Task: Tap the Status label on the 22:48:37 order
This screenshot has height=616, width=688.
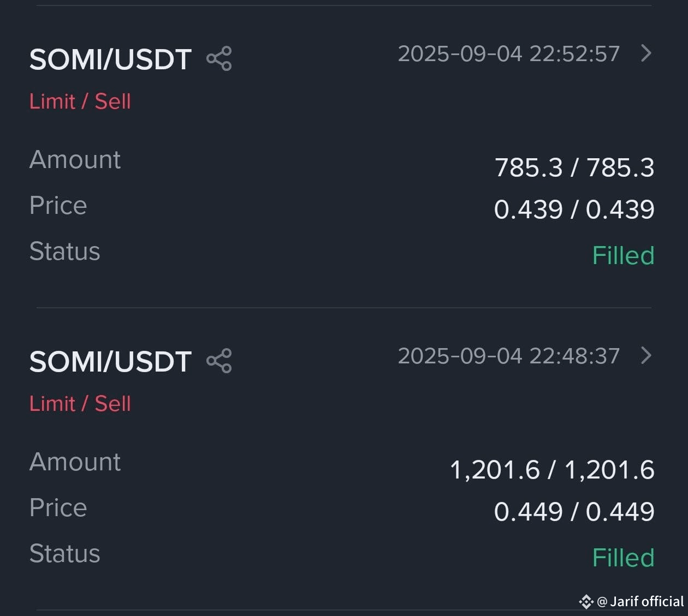Action: click(x=65, y=554)
